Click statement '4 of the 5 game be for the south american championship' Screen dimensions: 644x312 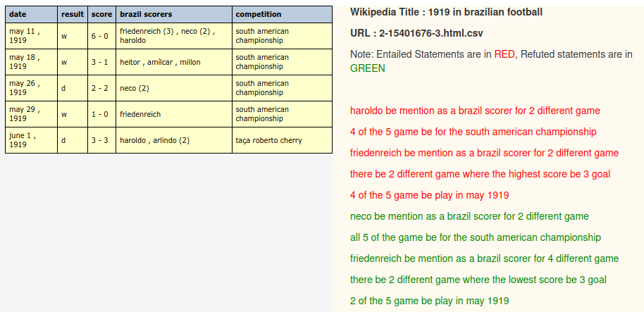click(473, 132)
